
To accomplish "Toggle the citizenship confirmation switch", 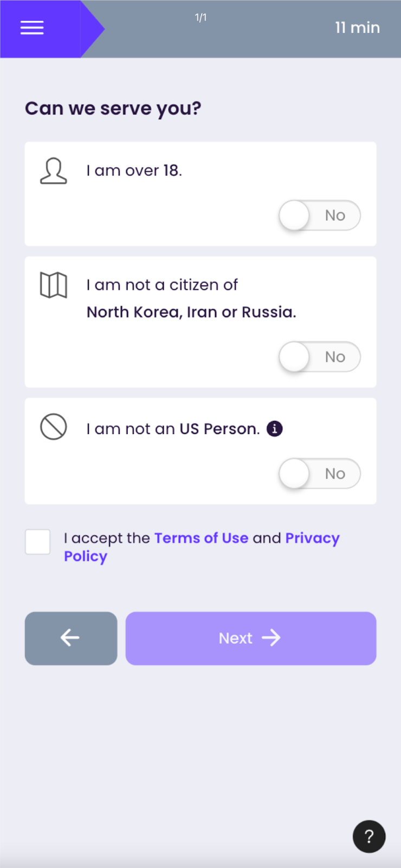I will pos(319,357).
